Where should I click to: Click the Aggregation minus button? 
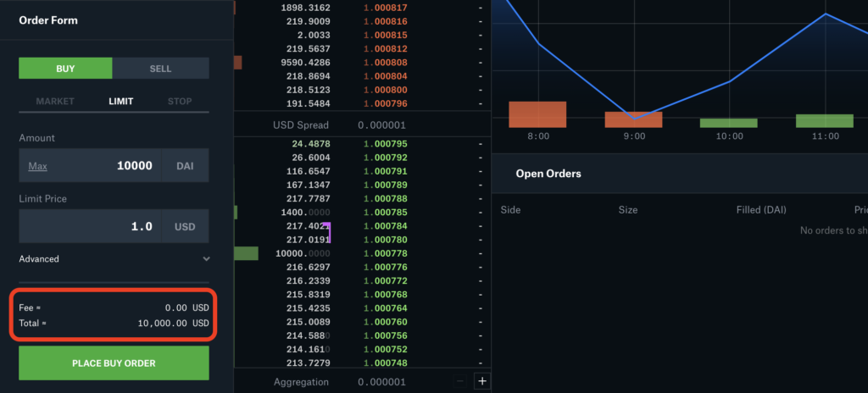[460, 381]
